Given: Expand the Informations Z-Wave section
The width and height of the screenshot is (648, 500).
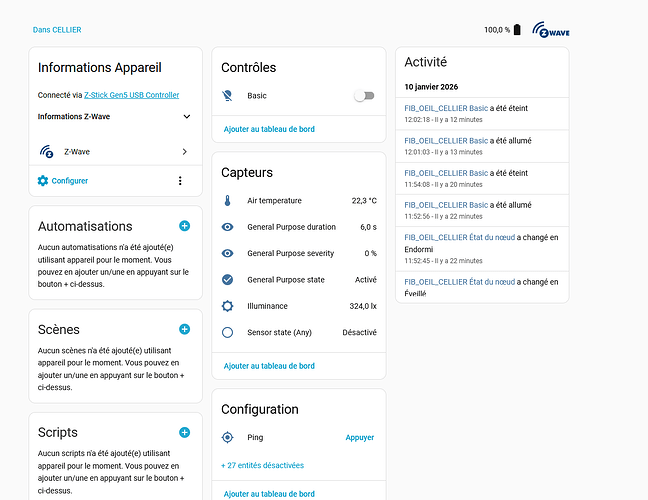Looking at the screenshot, I should 186,117.
